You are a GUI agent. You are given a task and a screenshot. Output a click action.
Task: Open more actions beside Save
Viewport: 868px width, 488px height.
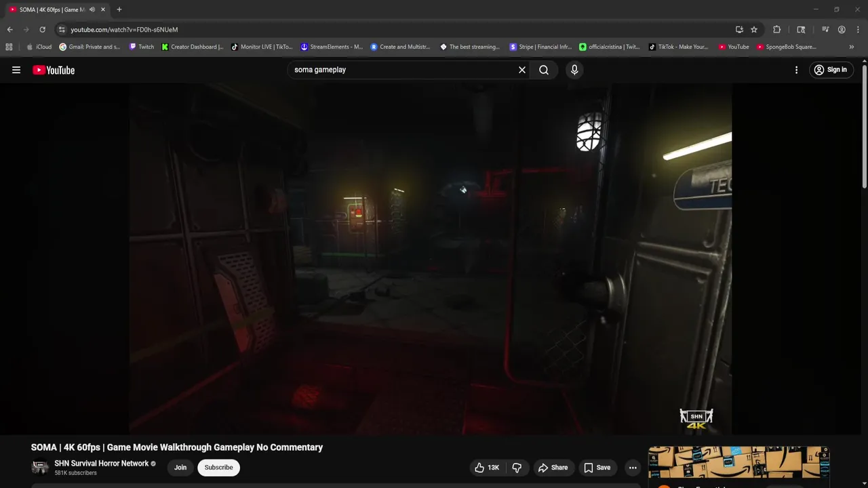pyautogui.click(x=633, y=468)
